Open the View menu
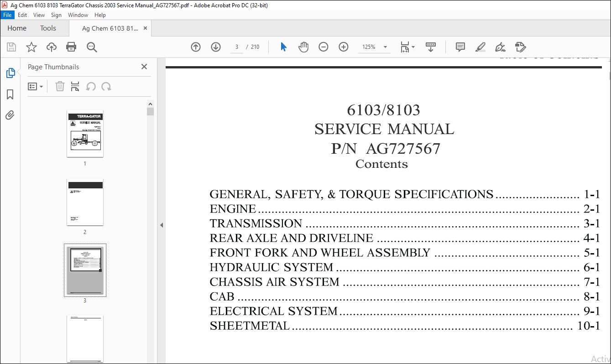Image resolution: width=611 pixels, height=364 pixels. 39,15
